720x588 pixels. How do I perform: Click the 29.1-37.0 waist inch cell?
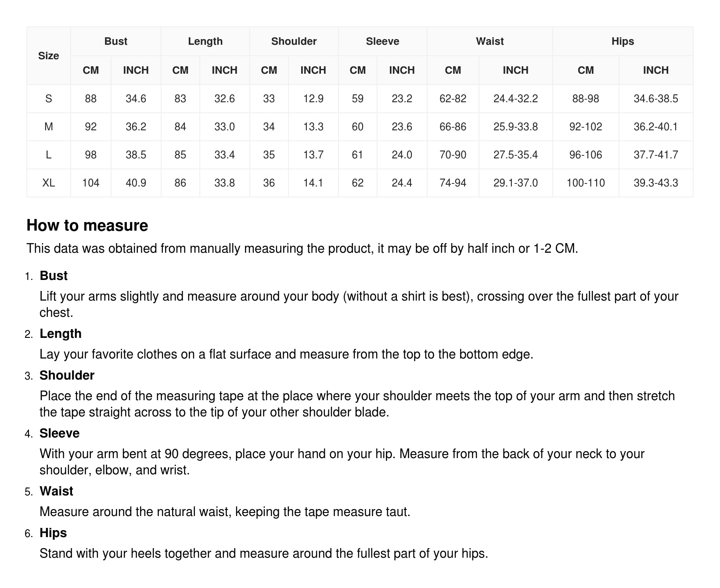[515, 183]
